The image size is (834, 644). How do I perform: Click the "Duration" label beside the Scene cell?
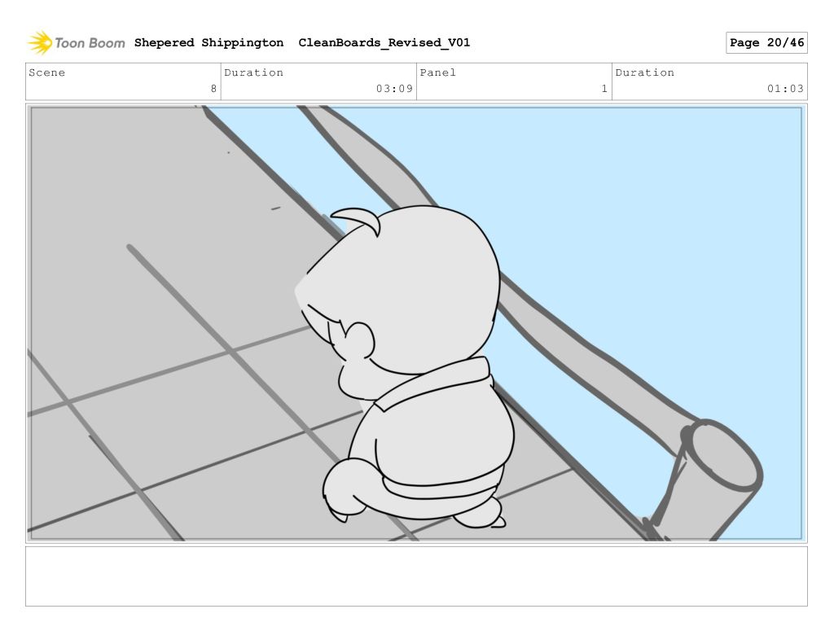point(253,72)
